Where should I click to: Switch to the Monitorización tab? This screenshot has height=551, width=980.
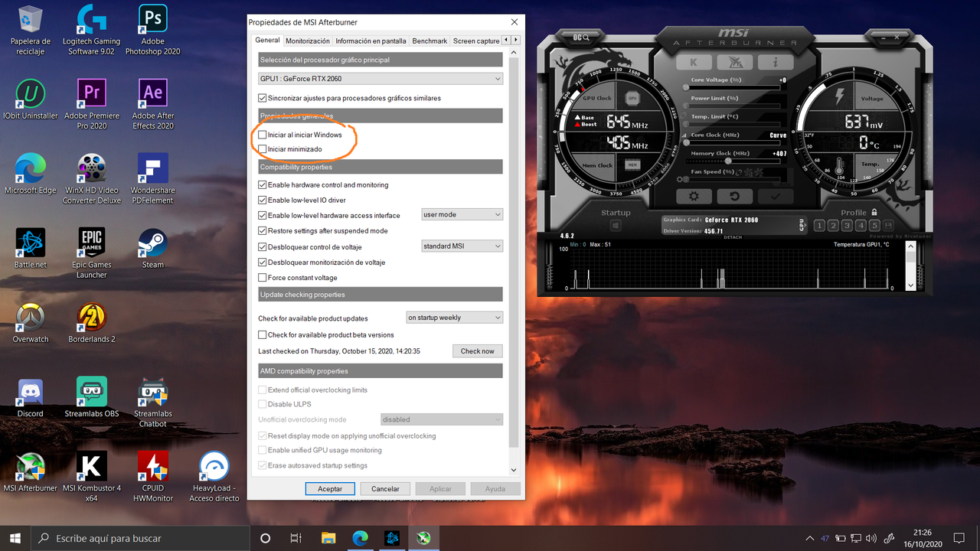pyautogui.click(x=308, y=41)
